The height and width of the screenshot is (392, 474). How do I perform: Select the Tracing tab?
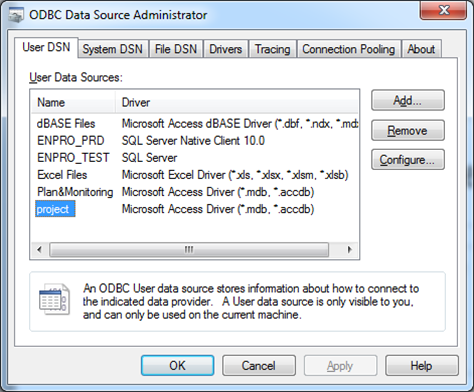pyautogui.click(x=272, y=49)
